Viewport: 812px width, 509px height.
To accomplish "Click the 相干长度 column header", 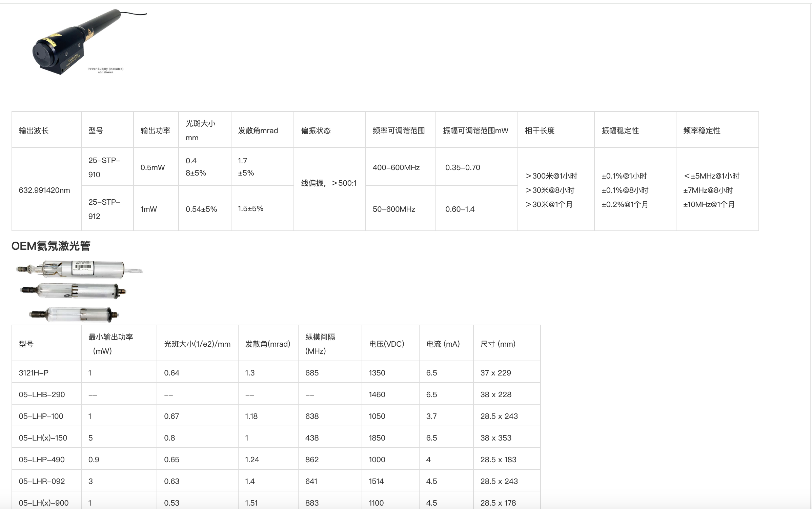I will (x=540, y=130).
